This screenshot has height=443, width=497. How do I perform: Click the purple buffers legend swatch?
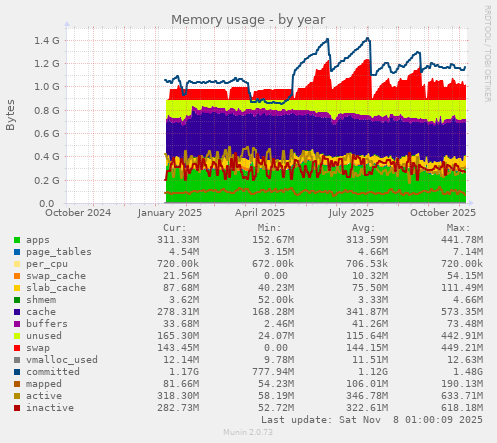tap(17, 324)
